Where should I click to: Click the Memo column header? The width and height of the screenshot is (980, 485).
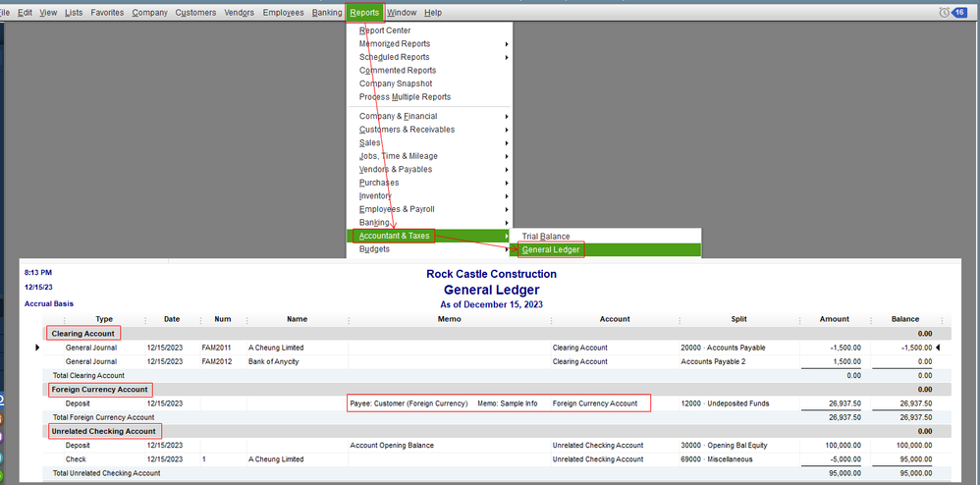pos(450,319)
